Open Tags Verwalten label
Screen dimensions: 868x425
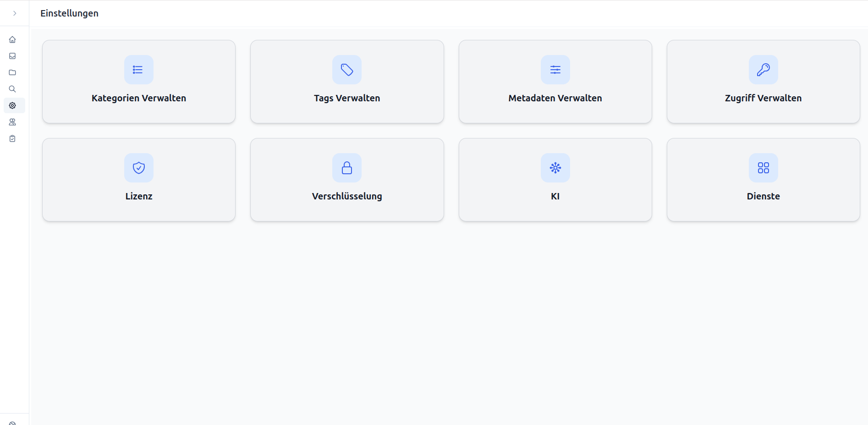(x=347, y=98)
